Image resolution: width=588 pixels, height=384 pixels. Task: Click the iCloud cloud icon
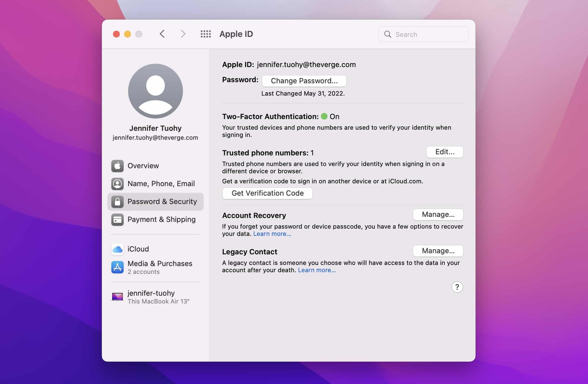(117, 249)
